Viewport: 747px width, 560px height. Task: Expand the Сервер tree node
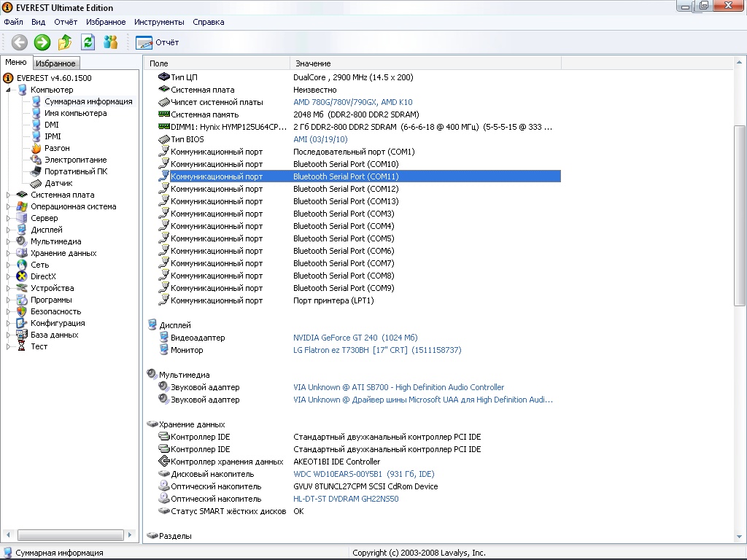tap(8, 218)
